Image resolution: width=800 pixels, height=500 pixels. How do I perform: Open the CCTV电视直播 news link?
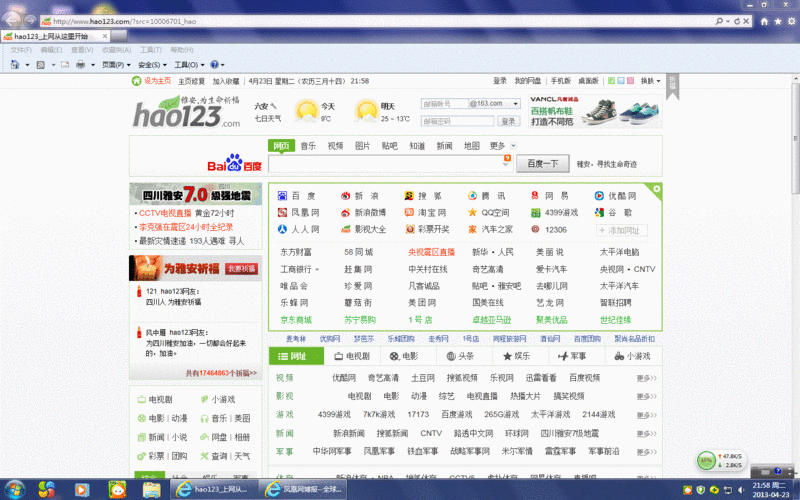pos(164,213)
